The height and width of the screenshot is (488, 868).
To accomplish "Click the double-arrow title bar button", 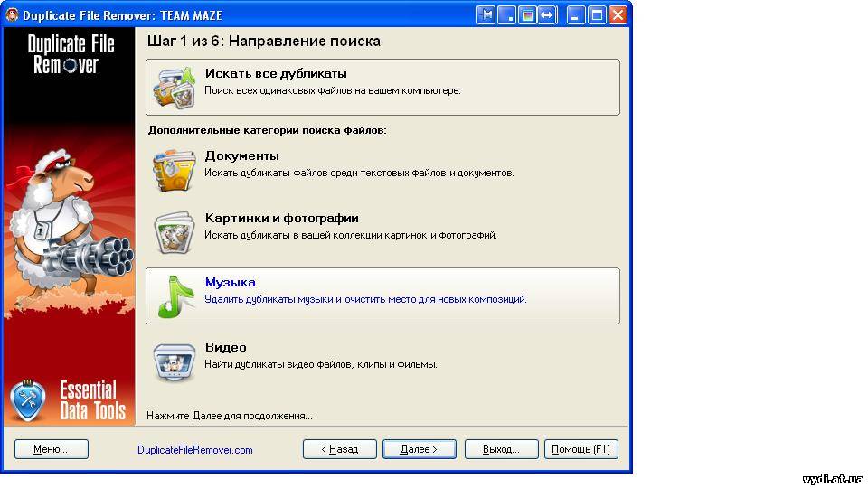I will coord(548,15).
